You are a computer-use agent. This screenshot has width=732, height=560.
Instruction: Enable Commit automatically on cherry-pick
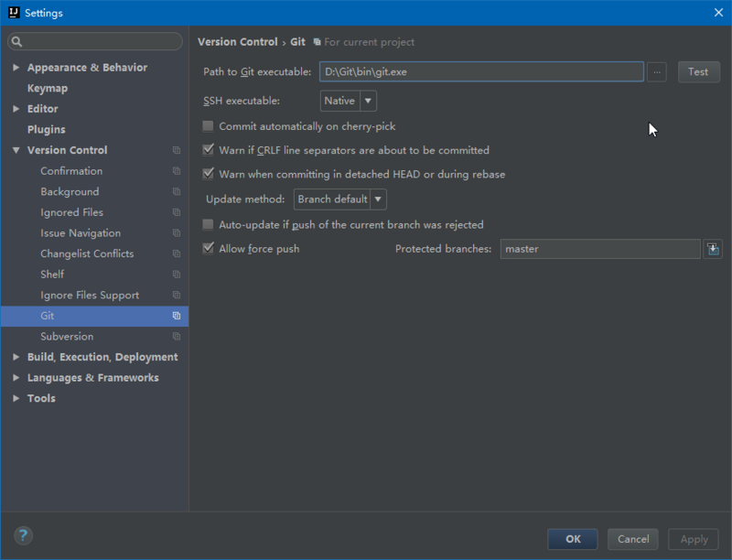[208, 126]
